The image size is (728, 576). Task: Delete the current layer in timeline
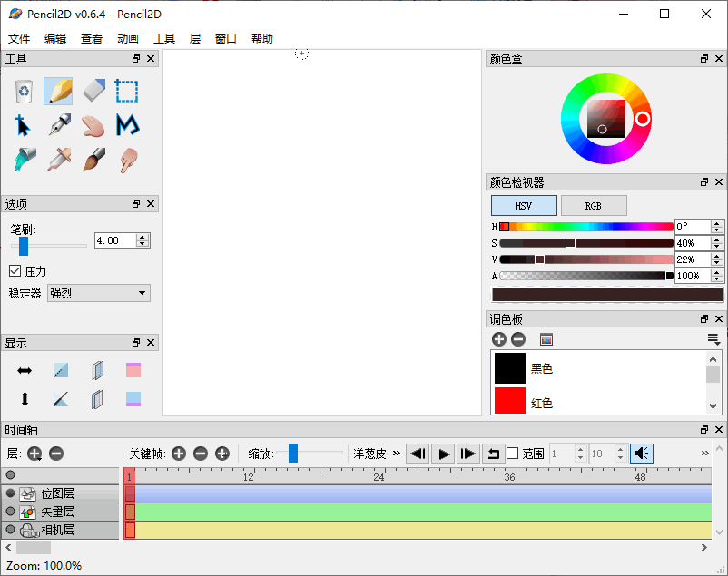tap(56, 454)
